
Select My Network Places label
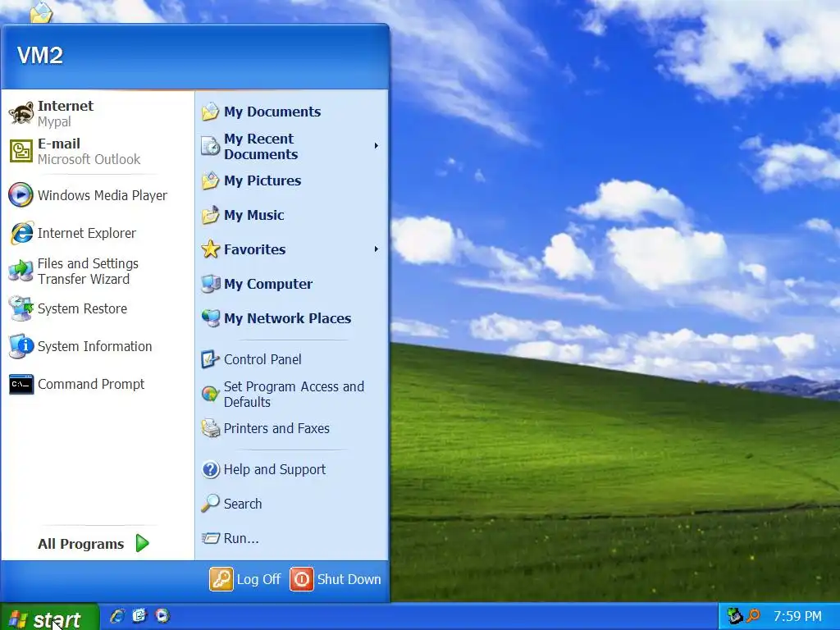click(288, 318)
